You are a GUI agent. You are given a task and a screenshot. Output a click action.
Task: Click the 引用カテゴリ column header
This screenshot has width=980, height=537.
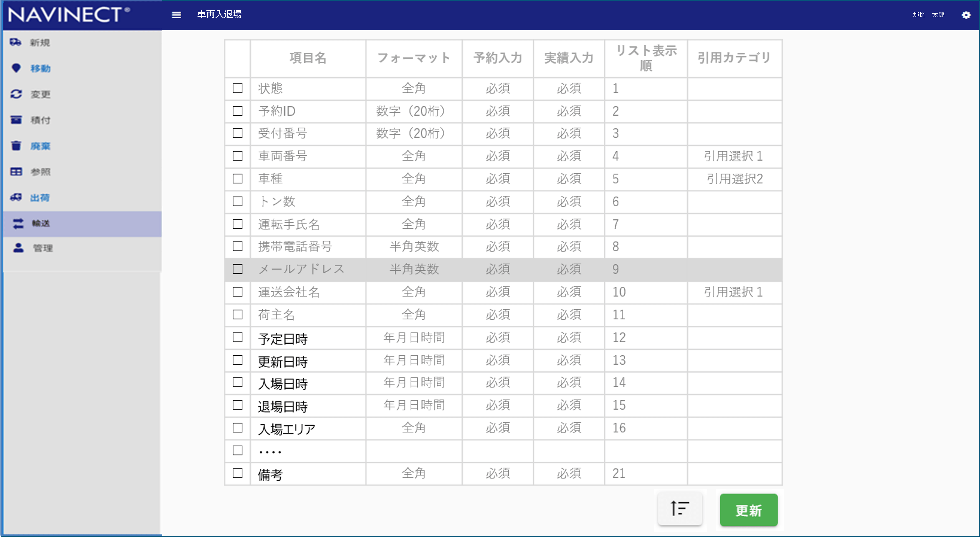click(x=734, y=58)
